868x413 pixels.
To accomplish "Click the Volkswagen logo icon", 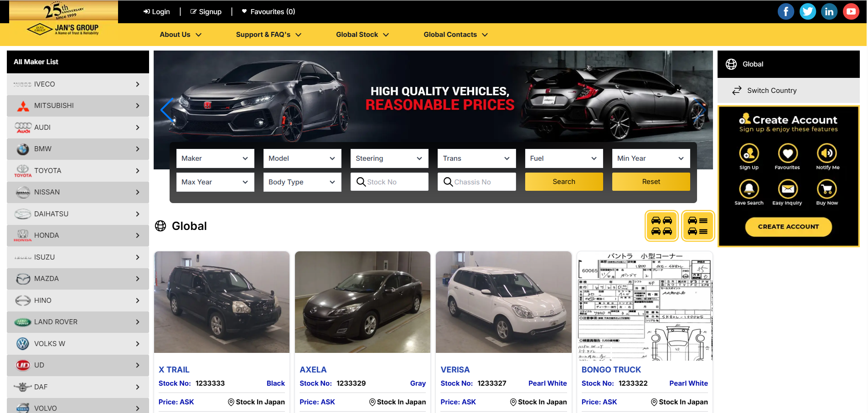I will pyautogui.click(x=23, y=344).
